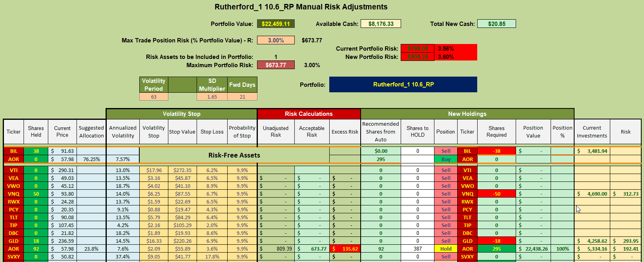Select VNQ shares required -50 cell
Image resolution: width=644 pixels, height=262 pixels.
pyautogui.click(x=496, y=194)
